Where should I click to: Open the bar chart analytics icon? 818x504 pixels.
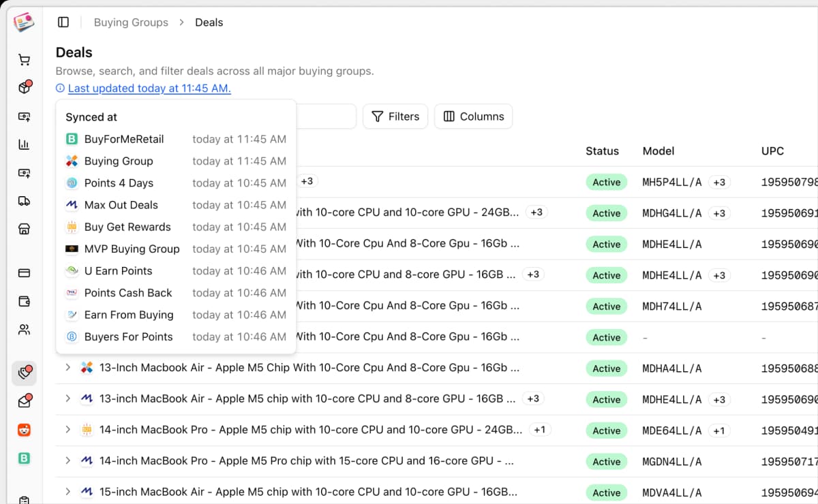24,144
